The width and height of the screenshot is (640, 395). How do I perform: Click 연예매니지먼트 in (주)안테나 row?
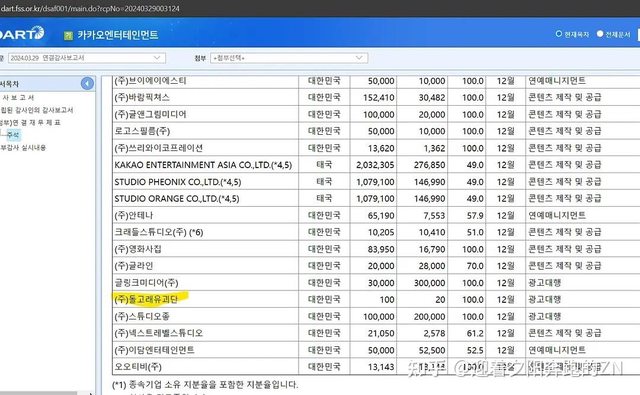(x=557, y=215)
